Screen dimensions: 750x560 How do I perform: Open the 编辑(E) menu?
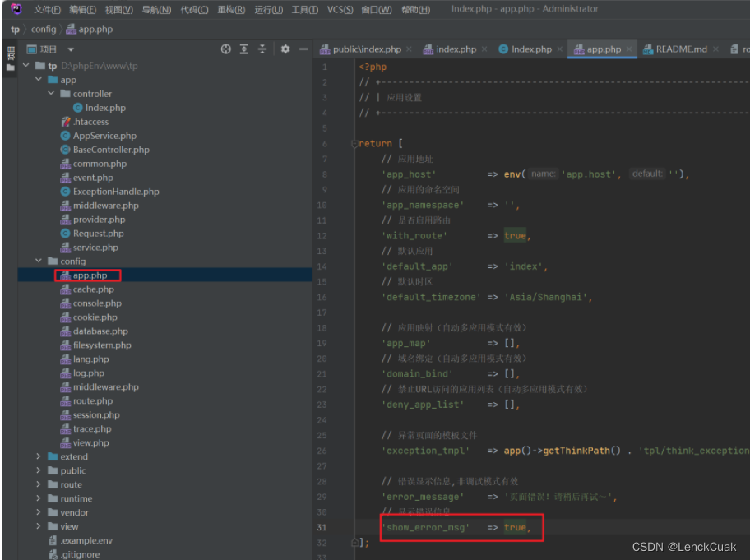click(x=82, y=9)
